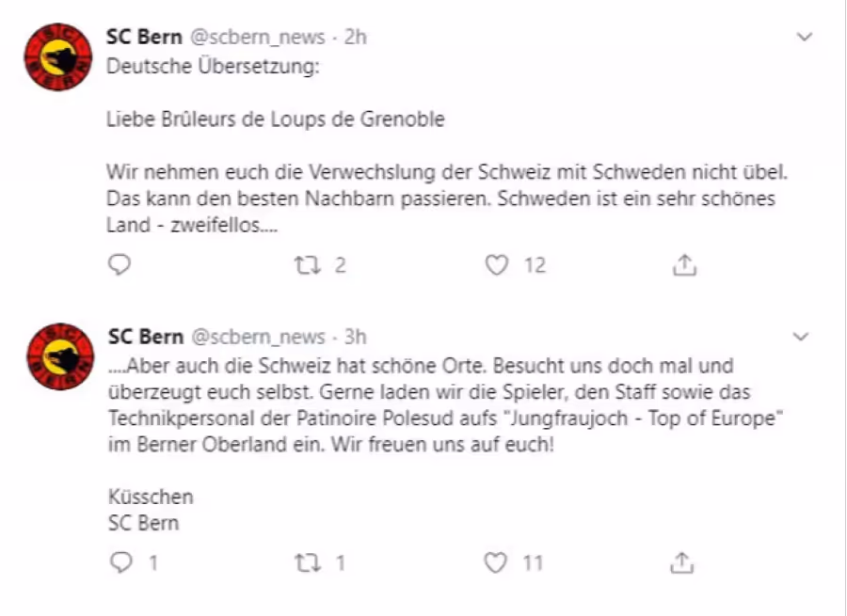Retweet the Deutsche Übersetzung tweet

pos(308,265)
